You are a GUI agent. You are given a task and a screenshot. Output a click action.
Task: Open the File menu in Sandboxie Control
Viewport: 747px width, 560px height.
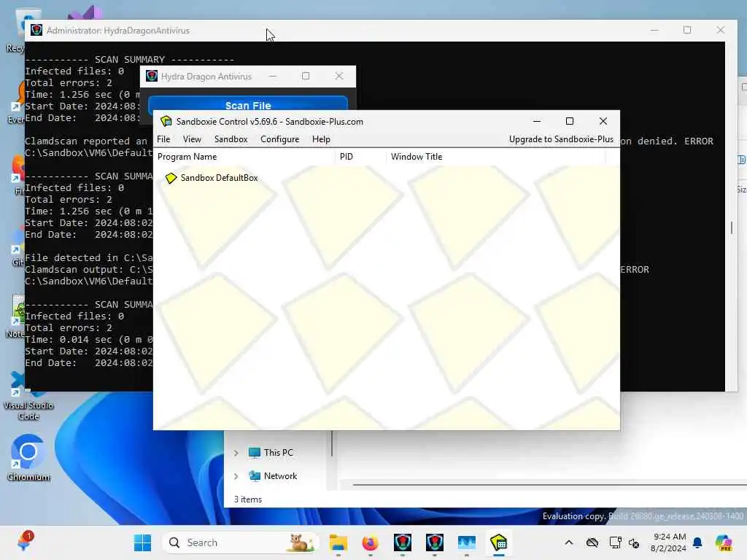(x=163, y=139)
